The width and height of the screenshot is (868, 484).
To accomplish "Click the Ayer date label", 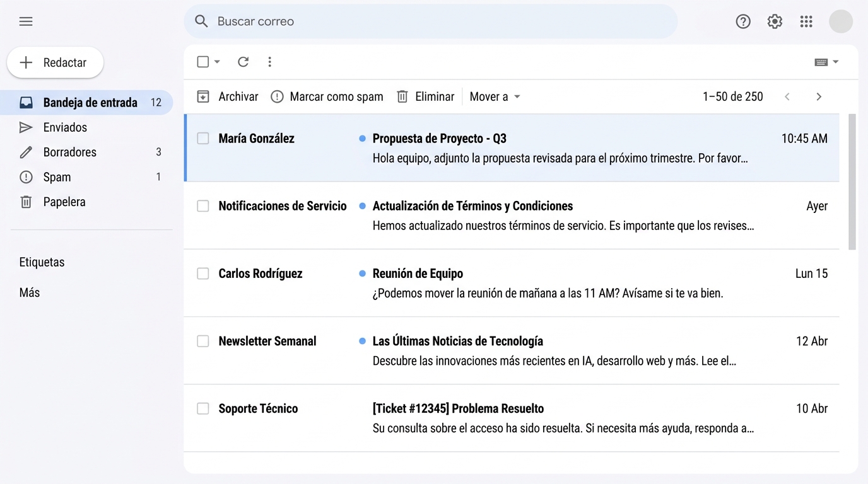I will pos(817,206).
